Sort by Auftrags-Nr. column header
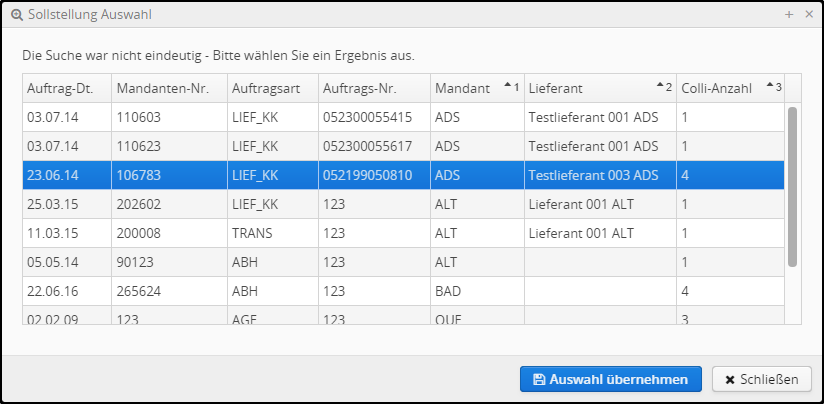This screenshot has width=824, height=404. pyautogui.click(x=374, y=88)
